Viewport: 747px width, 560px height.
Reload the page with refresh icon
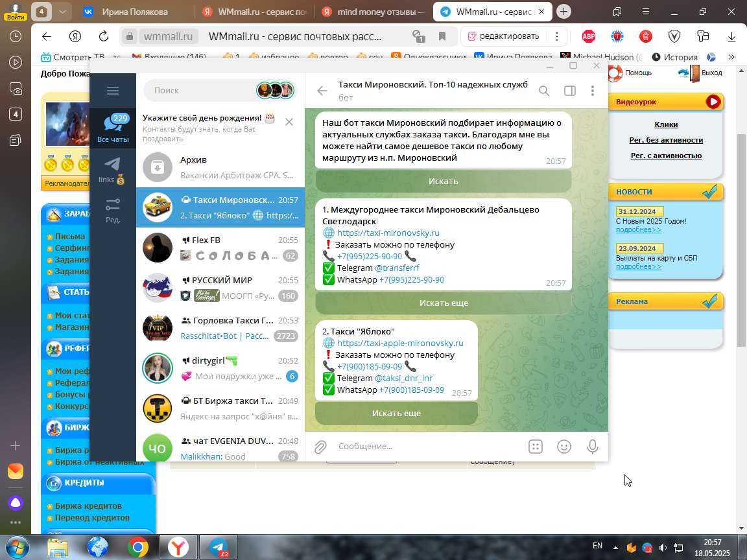pos(103,36)
